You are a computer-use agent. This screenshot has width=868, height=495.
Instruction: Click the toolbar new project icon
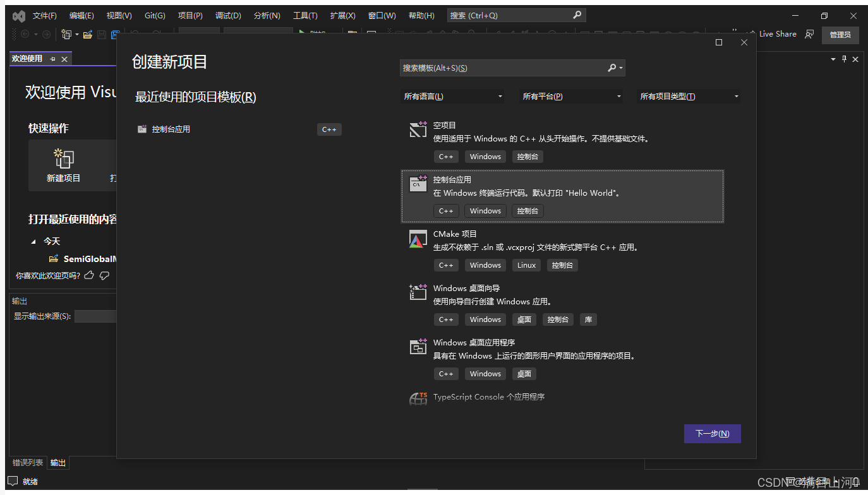pos(66,34)
